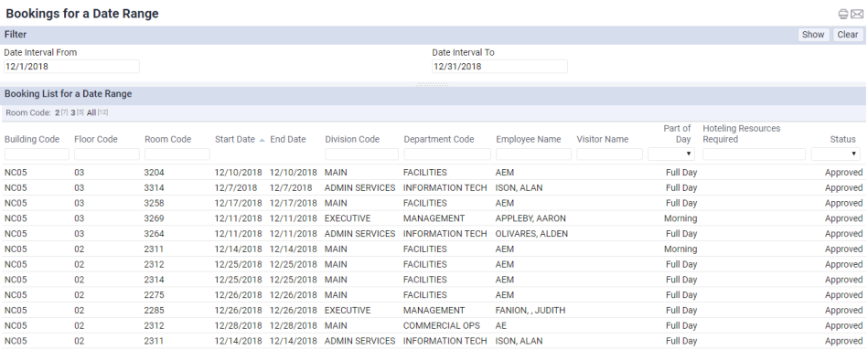The image size is (868, 350).
Task: Sort by End Date column header
Action: [288, 139]
